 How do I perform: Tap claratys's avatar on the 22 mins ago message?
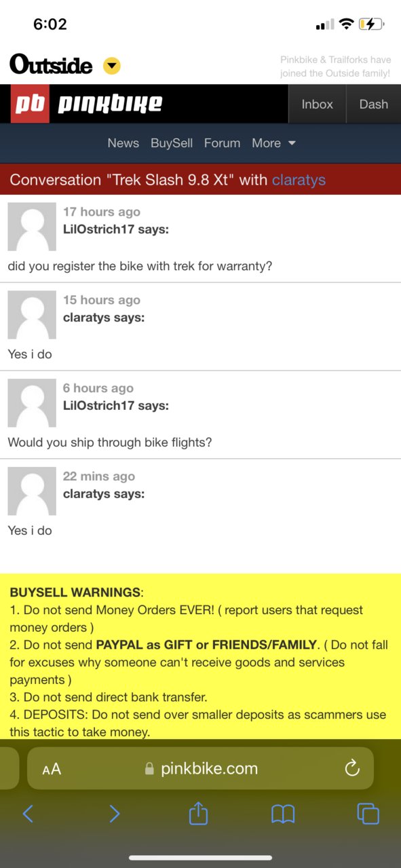[32, 491]
